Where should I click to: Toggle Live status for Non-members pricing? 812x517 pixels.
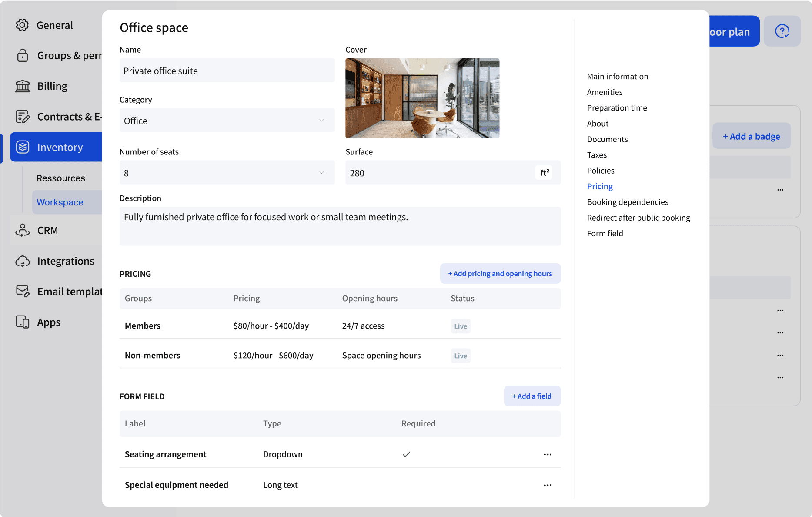tap(460, 355)
